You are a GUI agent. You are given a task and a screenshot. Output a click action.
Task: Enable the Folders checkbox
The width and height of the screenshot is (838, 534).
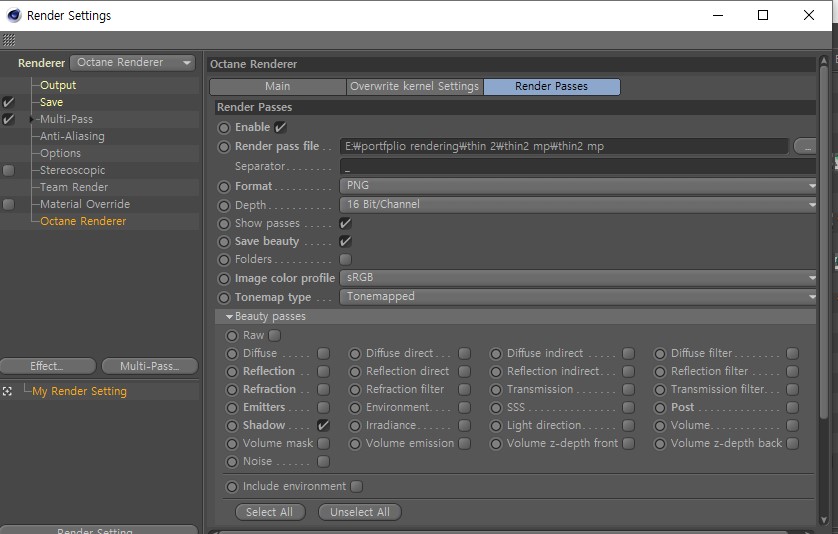345,259
